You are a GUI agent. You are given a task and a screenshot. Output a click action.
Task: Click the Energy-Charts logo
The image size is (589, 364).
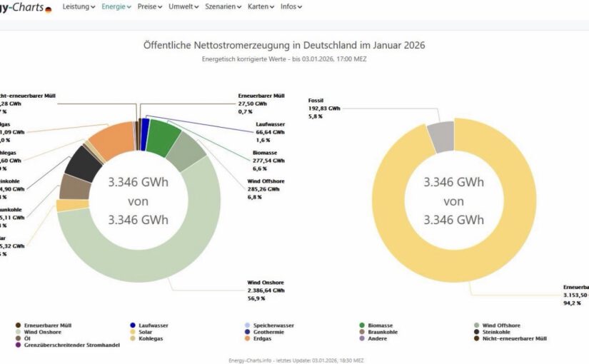[25, 7]
